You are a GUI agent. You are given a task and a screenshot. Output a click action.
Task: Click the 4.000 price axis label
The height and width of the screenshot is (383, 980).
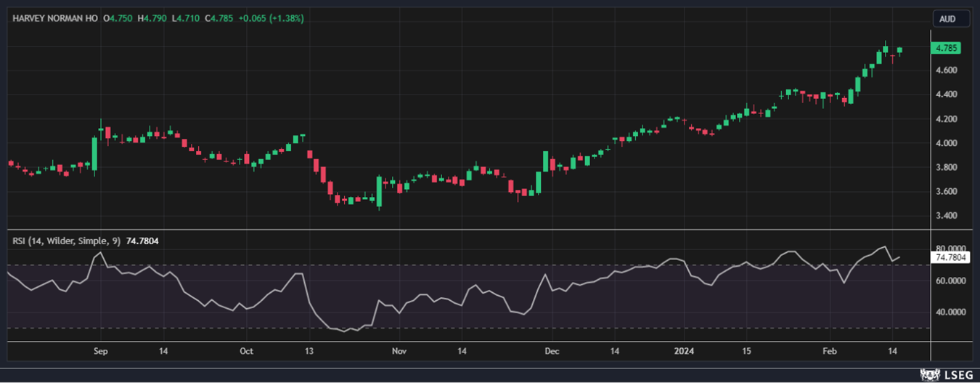pyautogui.click(x=946, y=143)
